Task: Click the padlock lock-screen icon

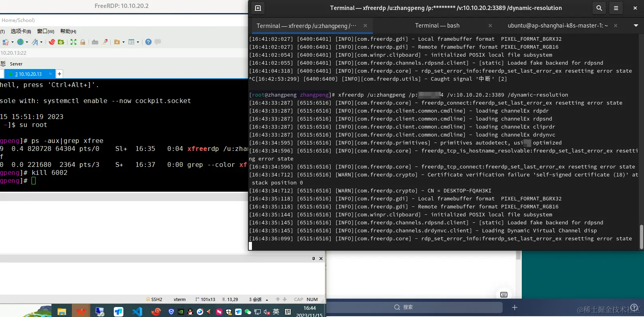Action: 83,42
